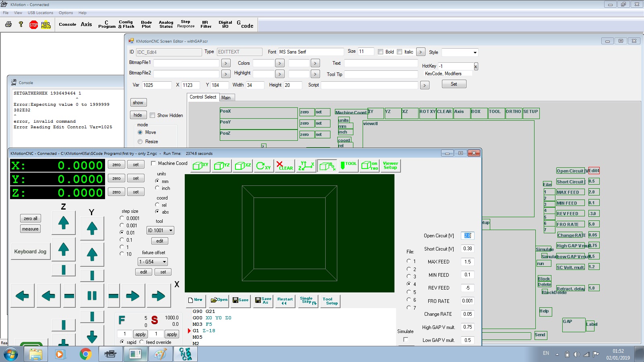Screen dimensions: 644x362
Task: Select the inch units radio button
Action: point(157,188)
